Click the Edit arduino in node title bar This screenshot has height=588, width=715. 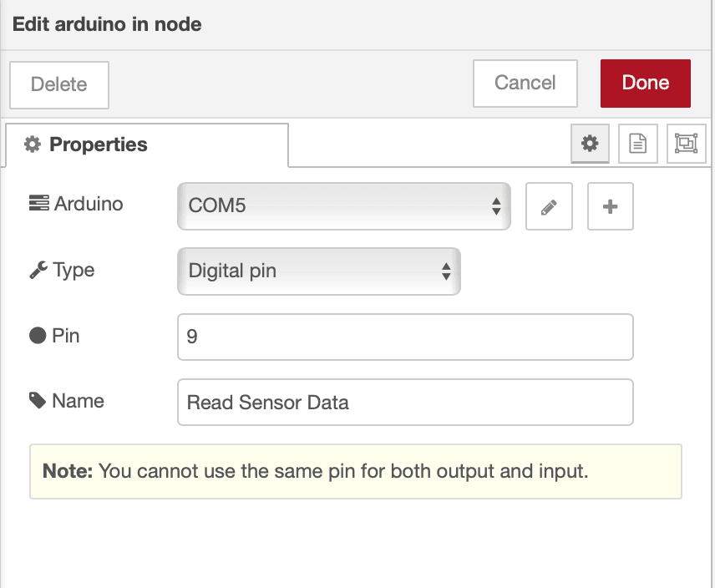106,24
